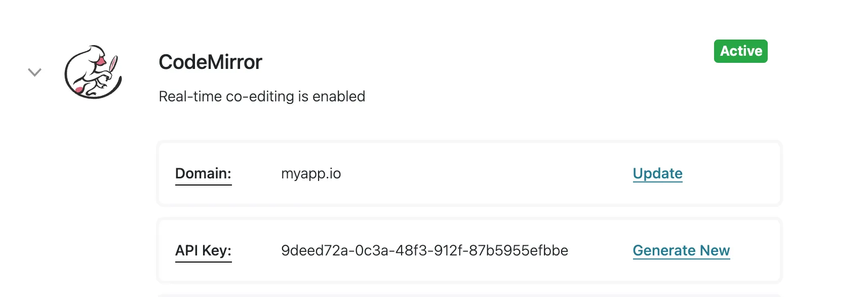Click the API key value 9deed72a-0c3a…
Screen dimensions: 868x297
point(424,251)
